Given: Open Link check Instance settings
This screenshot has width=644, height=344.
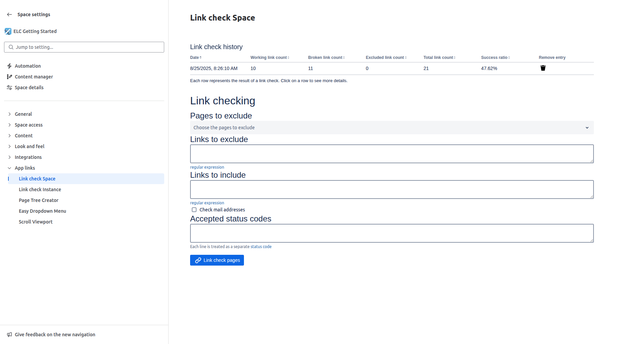Looking at the screenshot, I should [40, 190].
